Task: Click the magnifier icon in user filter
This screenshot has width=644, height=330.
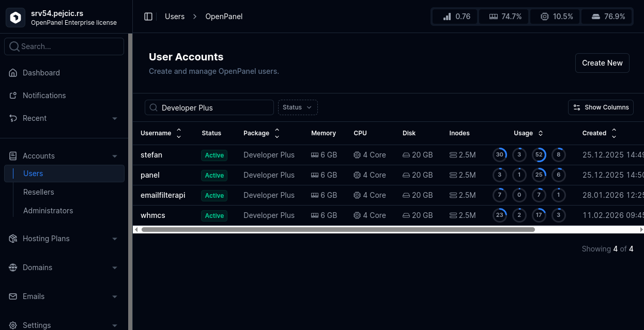Action: (x=154, y=107)
